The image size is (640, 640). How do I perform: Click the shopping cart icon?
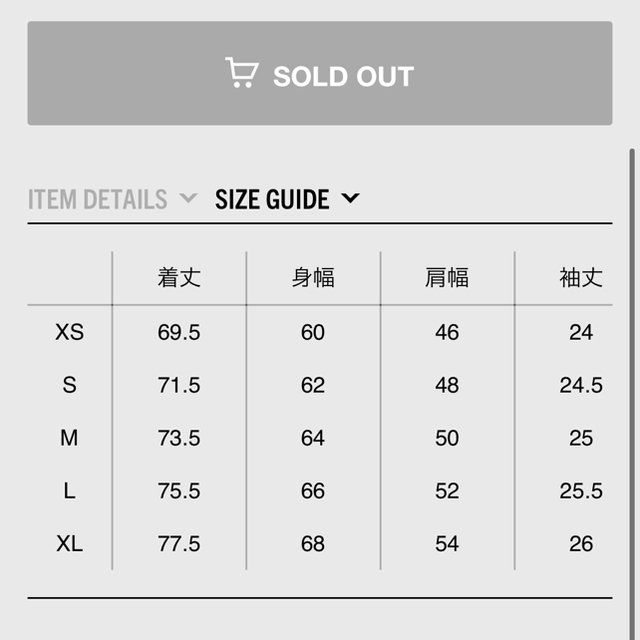[x=242, y=72]
